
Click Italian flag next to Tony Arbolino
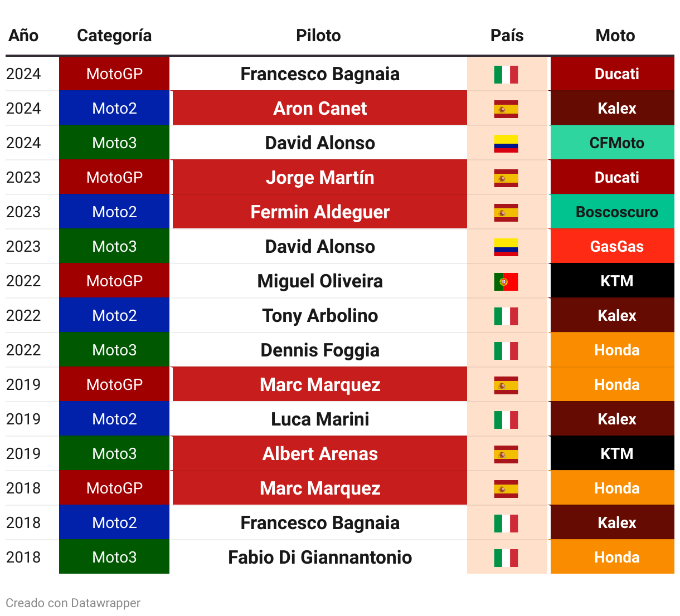[x=506, y=316]
